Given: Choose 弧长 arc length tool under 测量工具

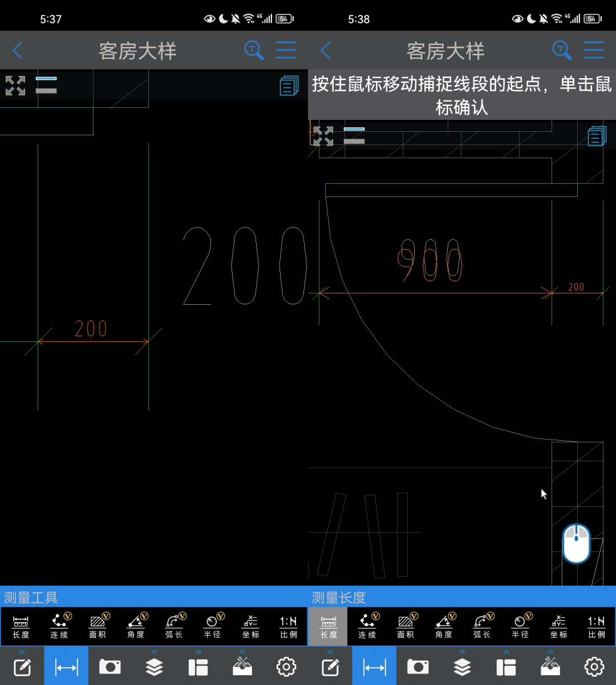Looking at the screenshot, I should (x=174, y=626).
